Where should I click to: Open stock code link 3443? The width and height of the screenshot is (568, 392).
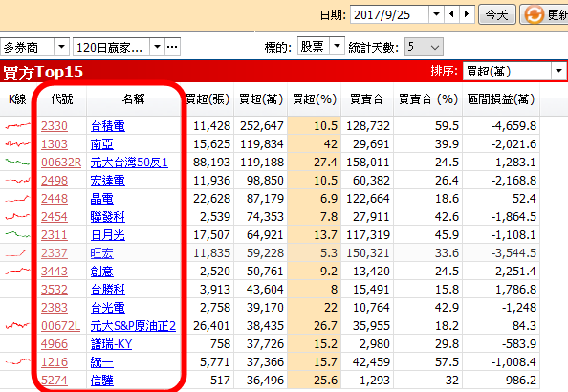pos(55,272)
